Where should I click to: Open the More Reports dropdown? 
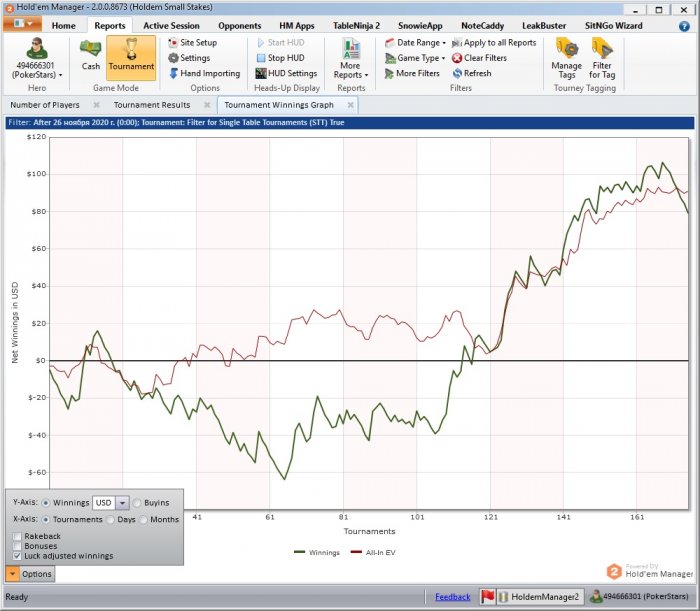pyautogui.click(x=350, y=59)
